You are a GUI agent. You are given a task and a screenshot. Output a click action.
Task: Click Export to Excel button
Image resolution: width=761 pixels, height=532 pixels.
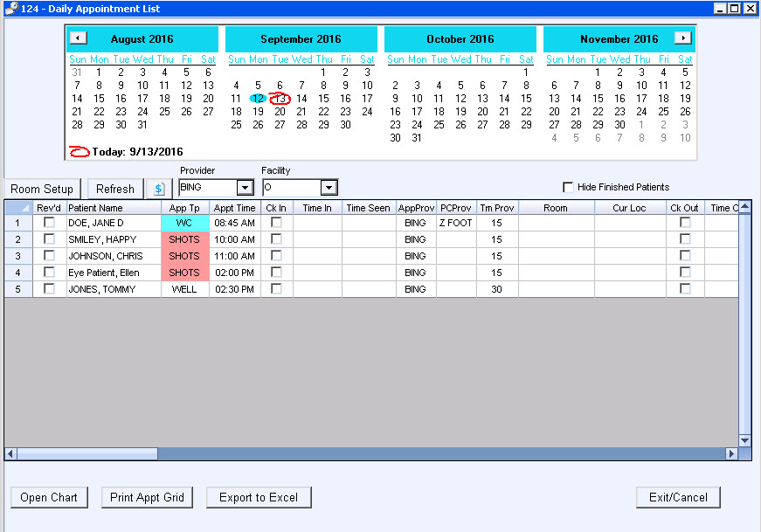click(x=259, y=498)
